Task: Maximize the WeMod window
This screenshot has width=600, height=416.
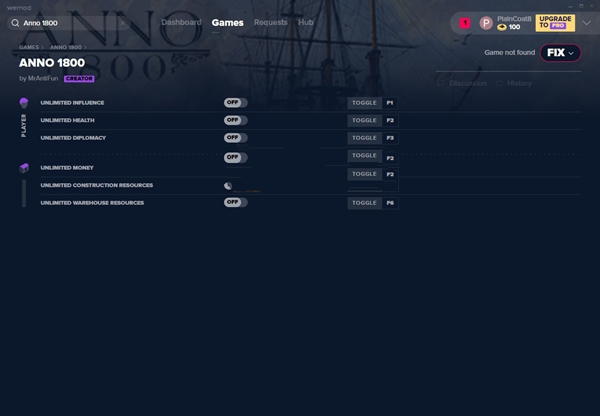Action: coord(581,6)
